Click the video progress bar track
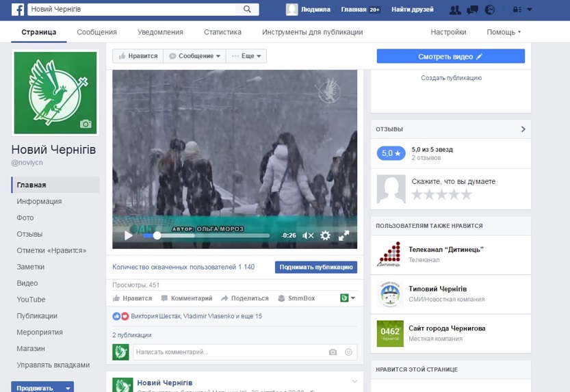The width and height of the screenshot is (570, 392). coord(207,235)
